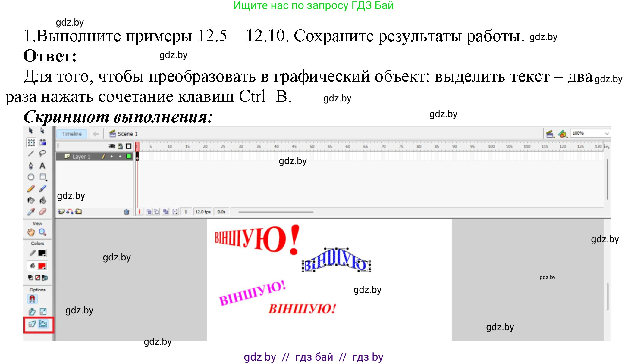Select the Free Transform tool

[31, 142]
